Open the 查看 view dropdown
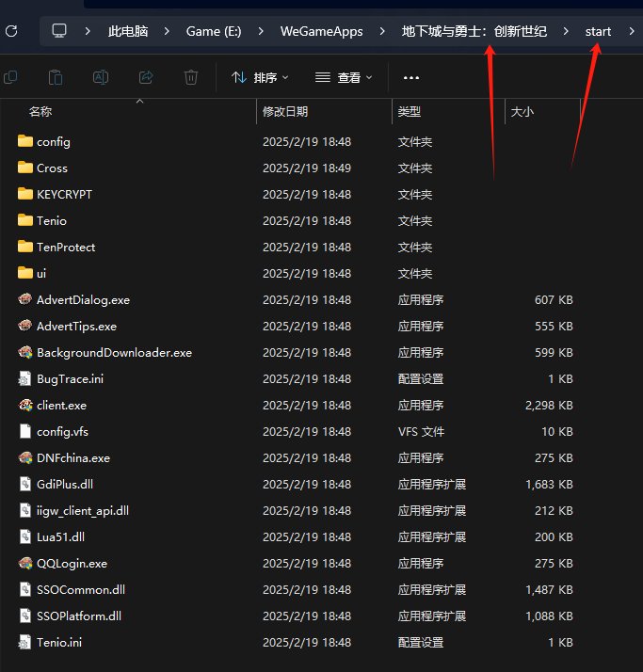643x672 pixels. [x=344, y=77]
